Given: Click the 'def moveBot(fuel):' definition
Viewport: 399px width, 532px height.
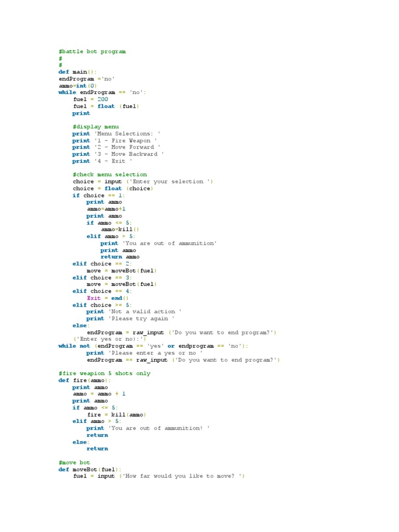Looking at the screenshot, I should tap(90, 470).
